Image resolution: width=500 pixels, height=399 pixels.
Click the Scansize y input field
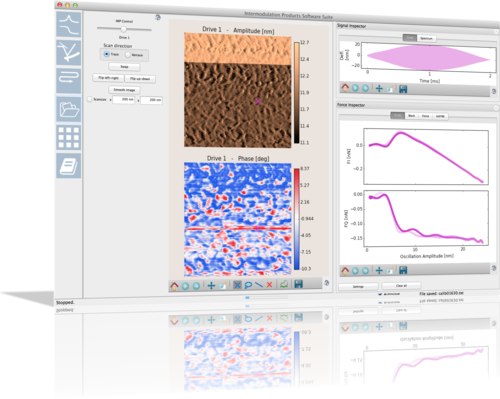pos(151,100)
